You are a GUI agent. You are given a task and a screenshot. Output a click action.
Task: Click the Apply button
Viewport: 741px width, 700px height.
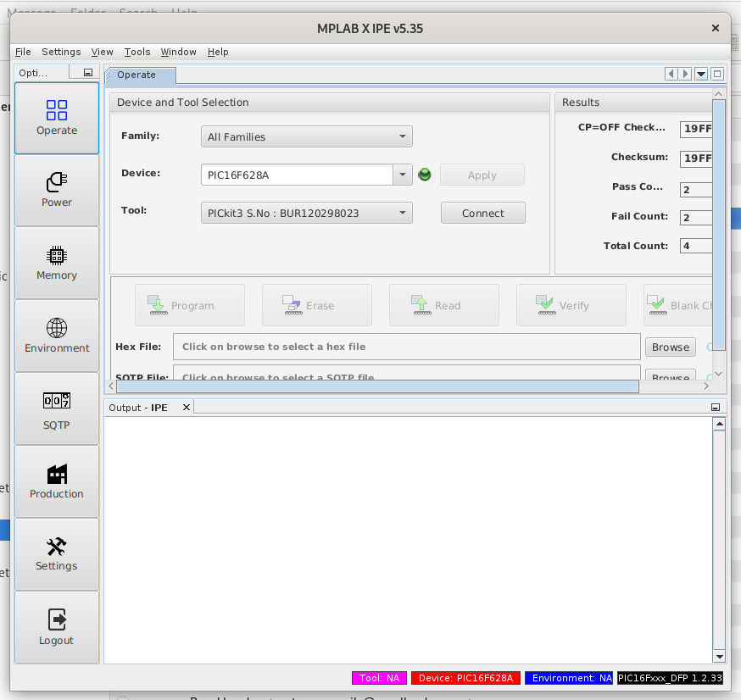pyautogui.click(x=482, y=175)
